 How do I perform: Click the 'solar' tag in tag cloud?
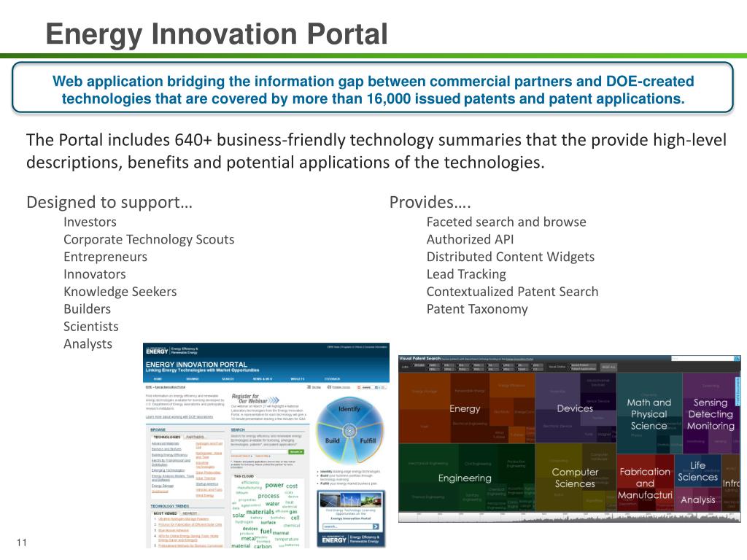point(239,516)
